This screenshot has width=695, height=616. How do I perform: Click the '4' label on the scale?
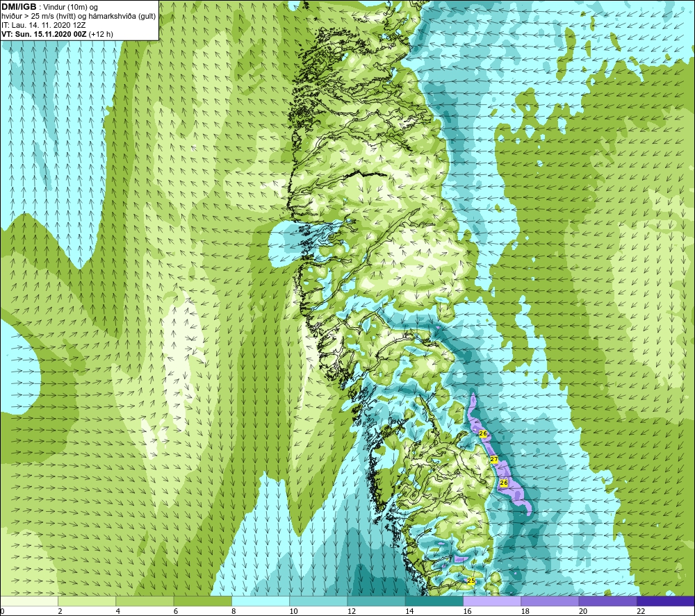click(118, 612)
